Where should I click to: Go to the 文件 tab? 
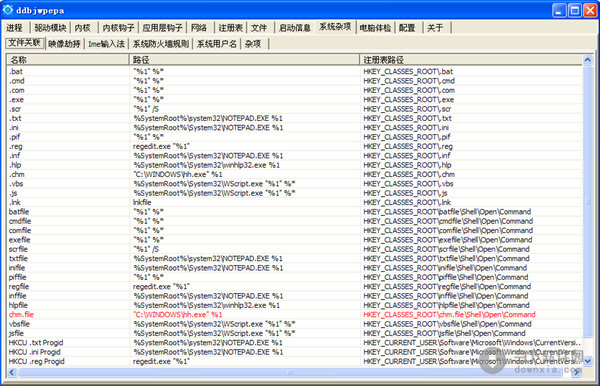coord(259,28)
